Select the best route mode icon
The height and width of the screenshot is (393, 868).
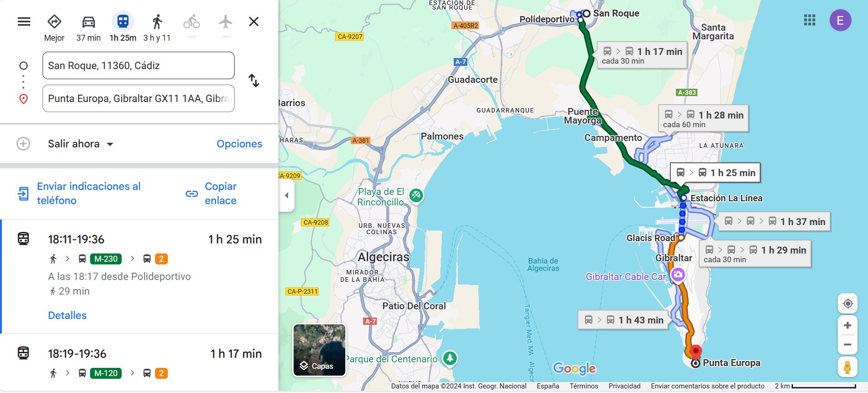click(54, 22)
